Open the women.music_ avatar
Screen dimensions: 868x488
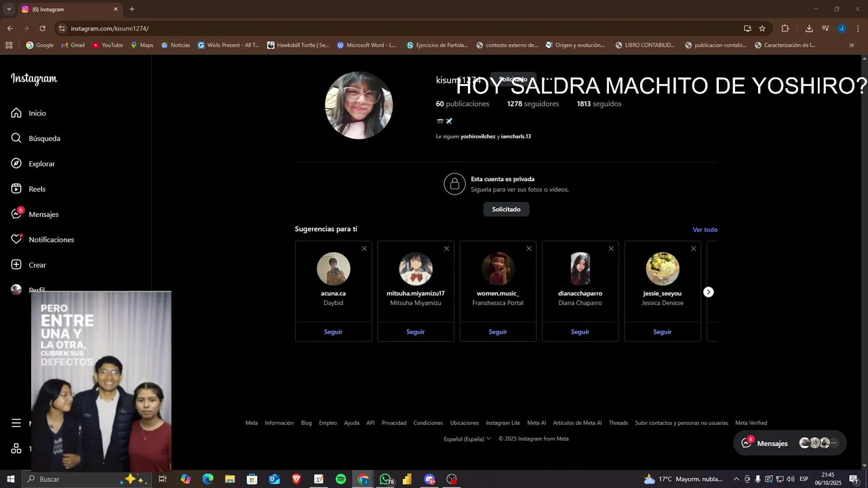point(498,269)
